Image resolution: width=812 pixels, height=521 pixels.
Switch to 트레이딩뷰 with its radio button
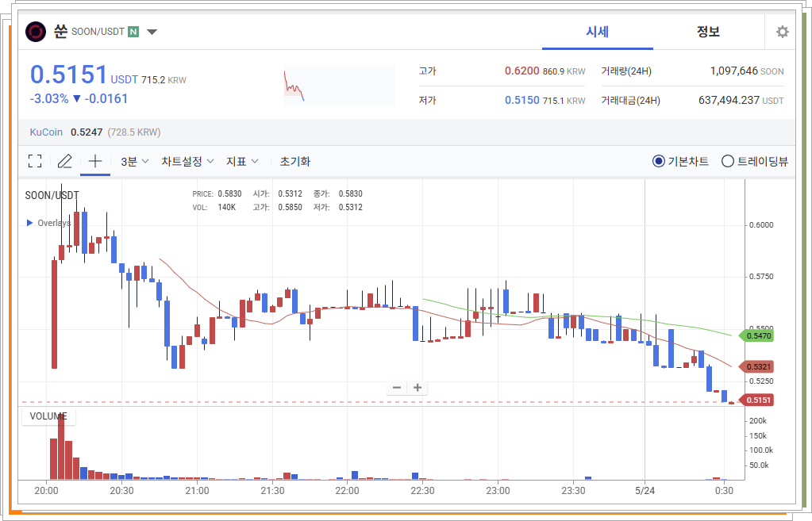pos(728,161)
